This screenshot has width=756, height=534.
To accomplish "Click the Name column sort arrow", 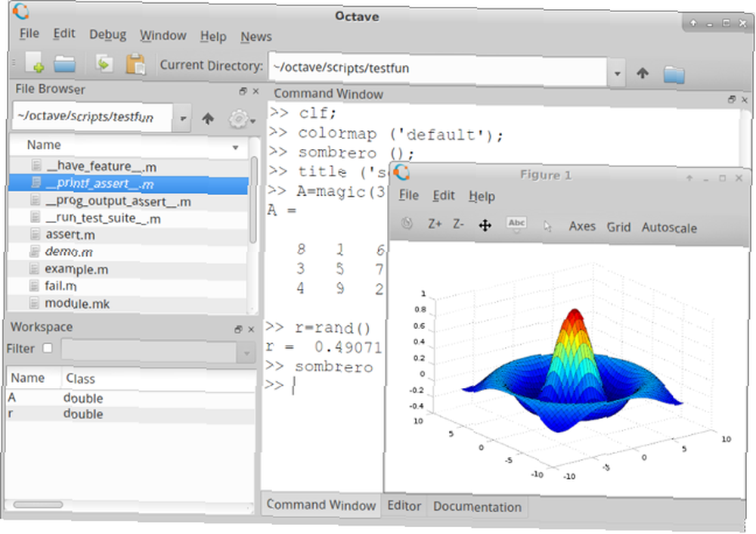I will [x=235, y=147].
